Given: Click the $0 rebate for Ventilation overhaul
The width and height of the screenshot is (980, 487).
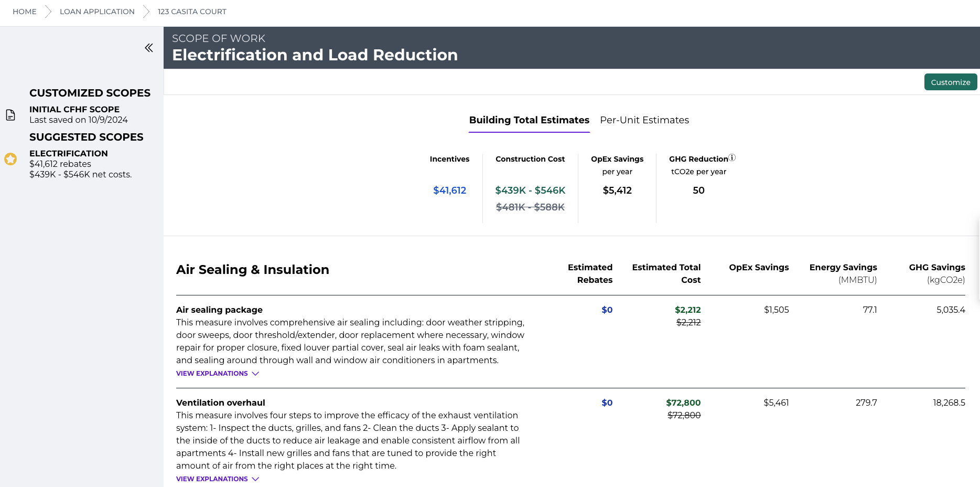Looking at the screenshot, I should (607, 403).
